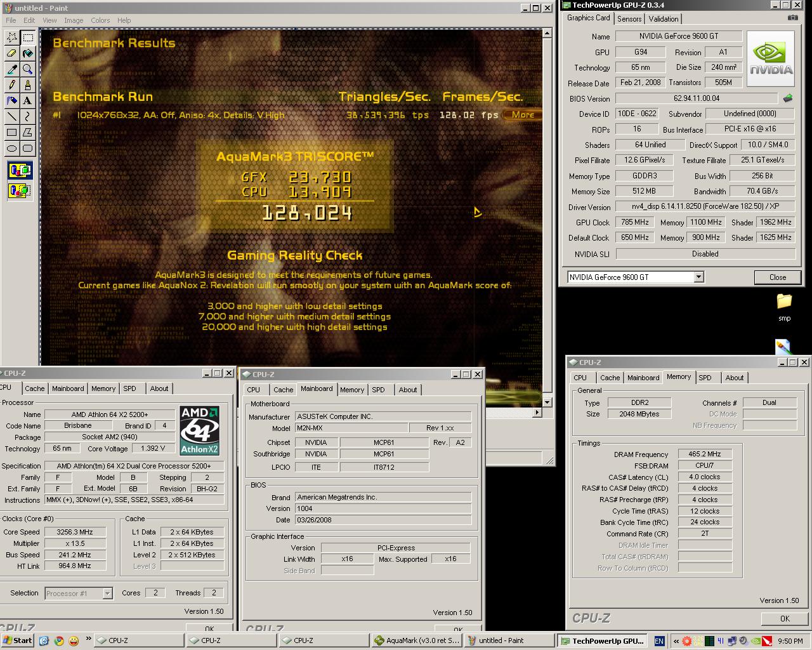812x650 pixels.
Task: Click the taskbar clock showing 9:50 PM
Action: click(x=790, y=641)
